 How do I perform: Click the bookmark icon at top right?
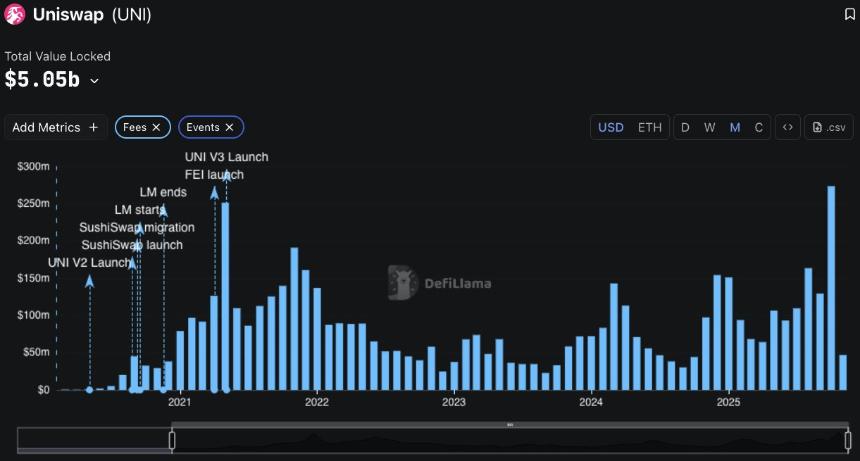(x=849, y=15)
